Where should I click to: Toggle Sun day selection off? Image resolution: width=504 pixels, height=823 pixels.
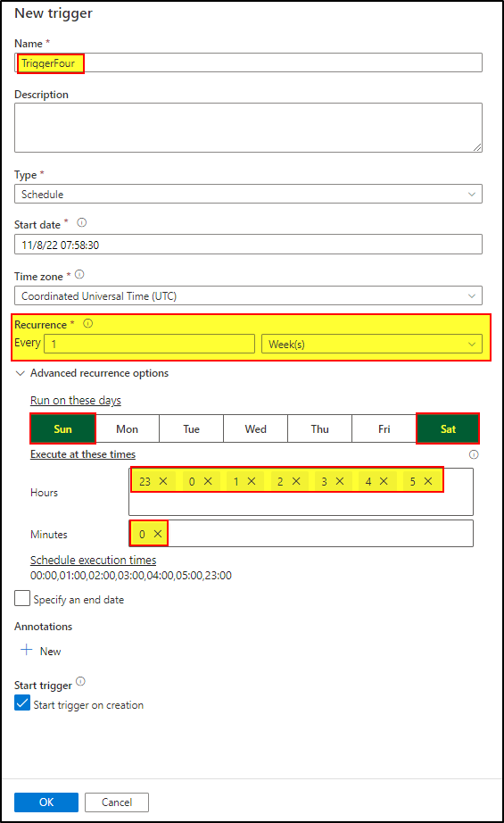pos(63,428)
